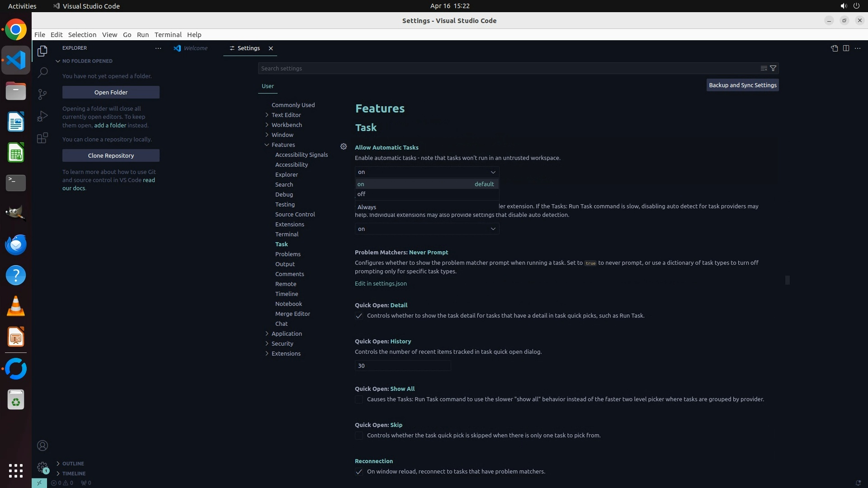Click the filter settings funnel icon

pyautogui.click(x=773, y=68)
